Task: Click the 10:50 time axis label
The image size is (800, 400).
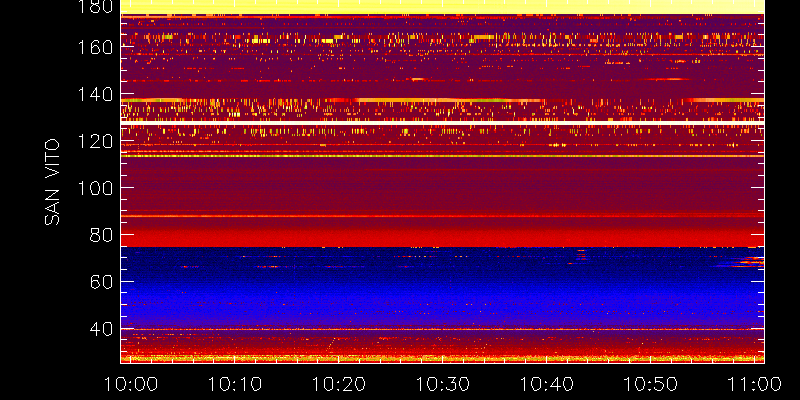Action: 651,384
